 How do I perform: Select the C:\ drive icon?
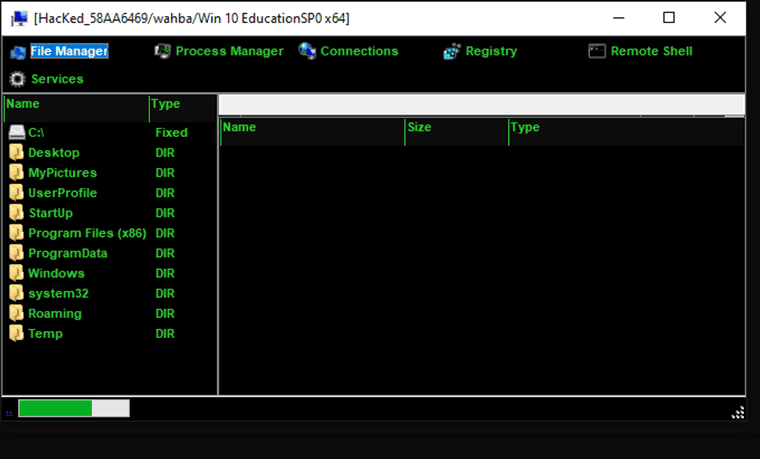point(16,133)
